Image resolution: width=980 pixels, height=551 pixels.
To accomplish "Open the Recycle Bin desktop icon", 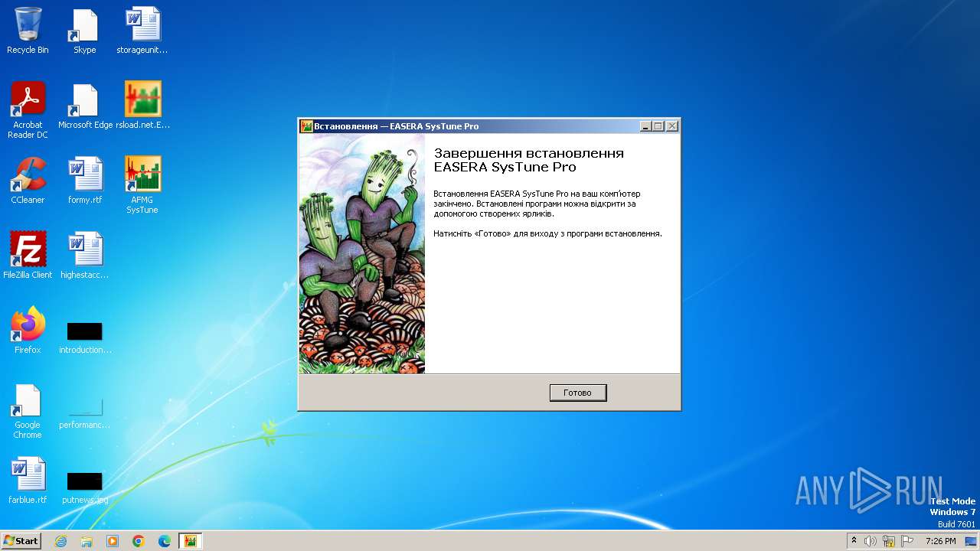I will (x=28, y=31).
